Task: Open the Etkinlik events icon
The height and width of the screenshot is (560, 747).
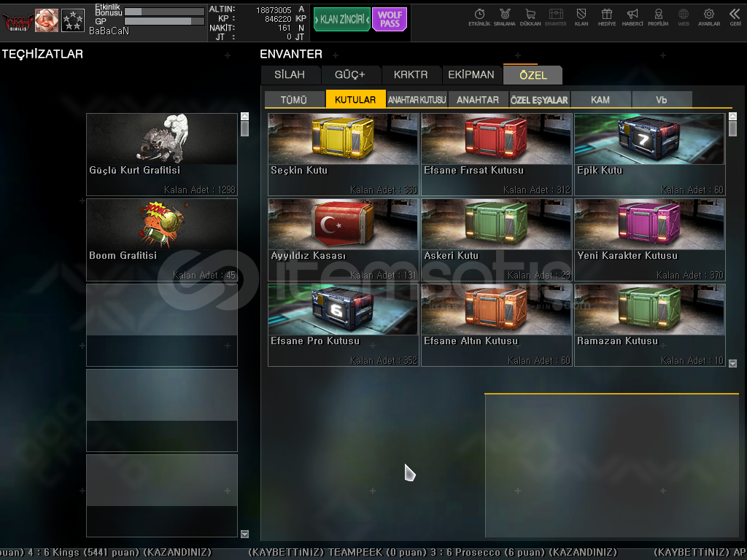Action: click(479, 16)
